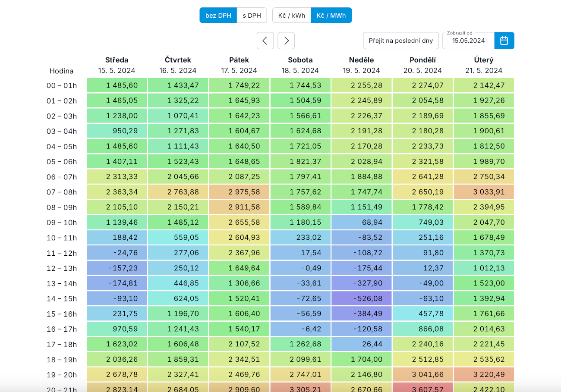The image size is (561, 392).
Task: Click the purple -526,08 price cell
Action: pyautogui.click(x=361, y=298)
